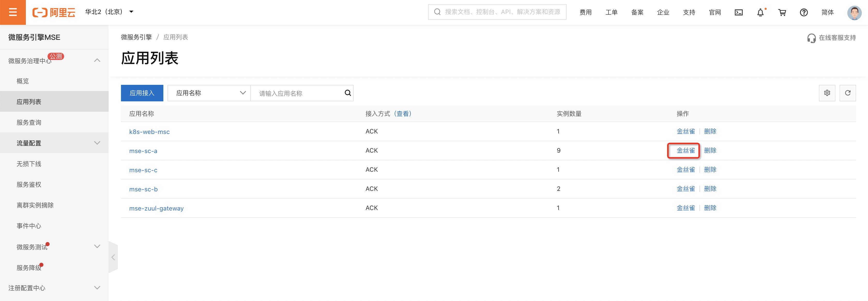This screenshot has height=301, width=868.
Task: Open the hamburger navigation menu
Action: pos(13,12)
